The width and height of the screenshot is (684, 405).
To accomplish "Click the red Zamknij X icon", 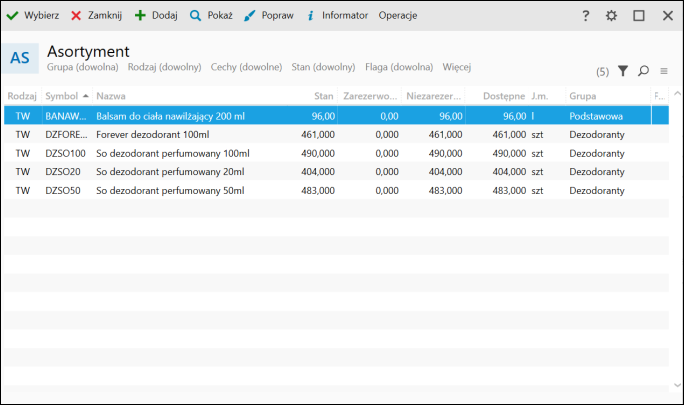I will 76,16.
